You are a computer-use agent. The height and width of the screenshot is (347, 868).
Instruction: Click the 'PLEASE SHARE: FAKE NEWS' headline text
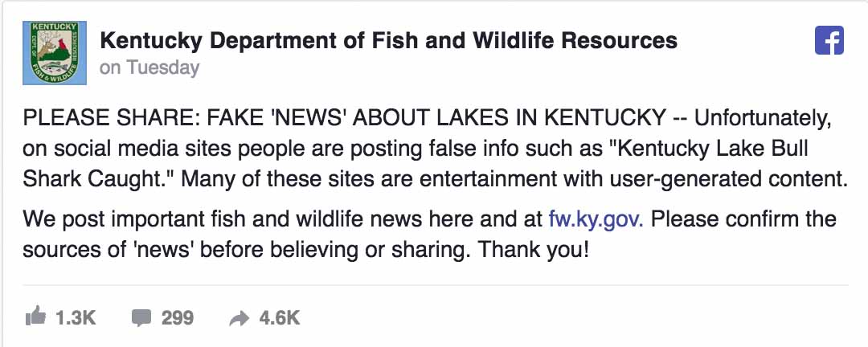coord(344,118)
